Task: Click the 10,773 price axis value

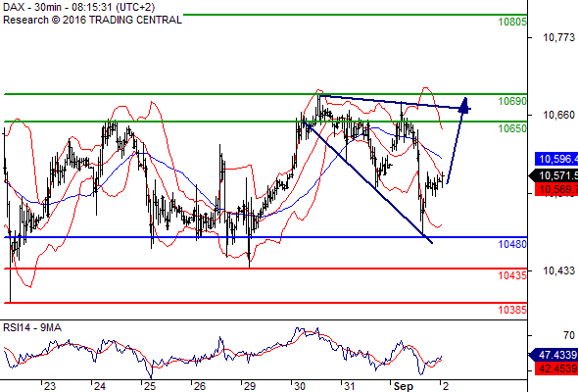Action: point(558,37)
